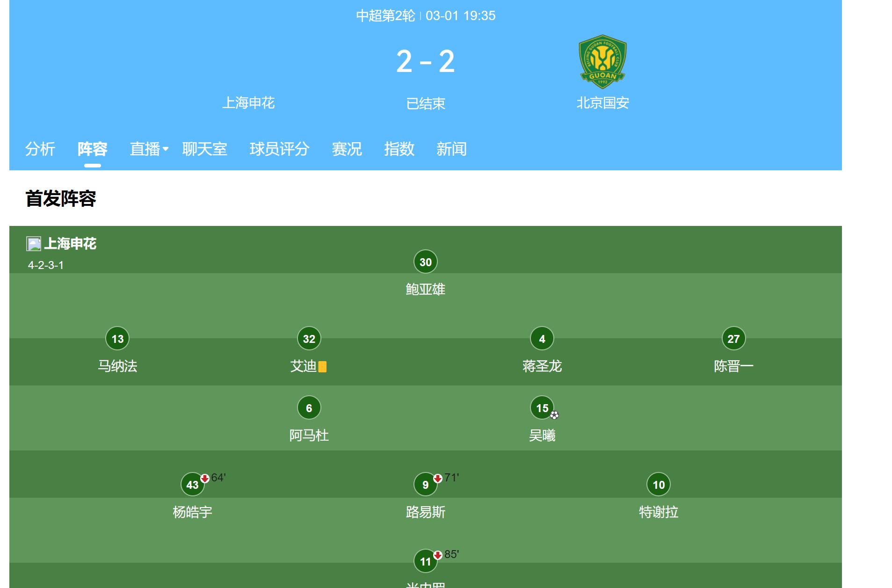Viewport: 892px width, 588px height.
Task: Open the 指数 tab
Action: pos(399,149)
